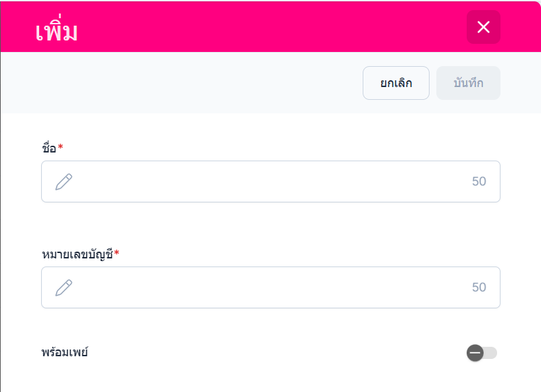Click the เพิ่ม dialog title
The height and width of the screenshot is (392, 541).
click(x=57, y=31)
